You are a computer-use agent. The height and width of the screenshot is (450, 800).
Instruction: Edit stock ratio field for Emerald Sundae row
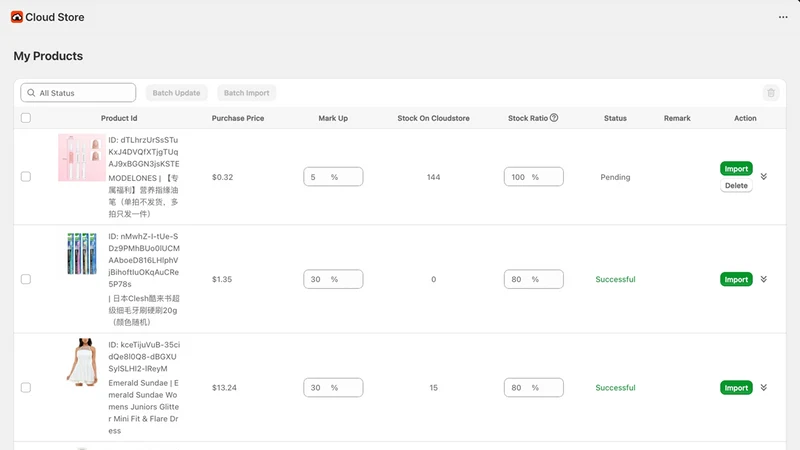click(534, 387)
